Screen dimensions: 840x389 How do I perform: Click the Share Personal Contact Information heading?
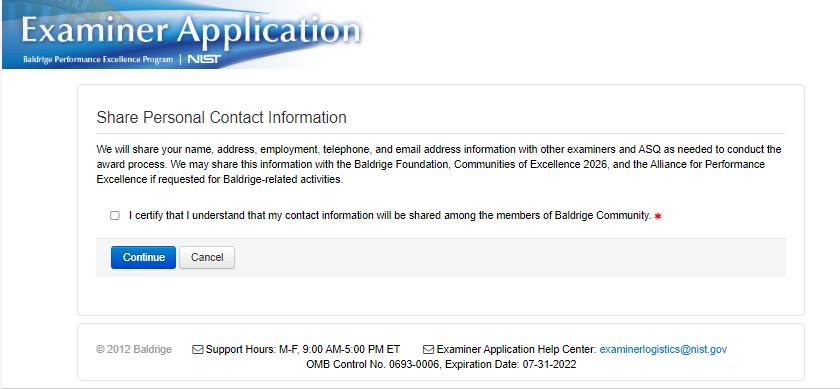pos(221,117)
